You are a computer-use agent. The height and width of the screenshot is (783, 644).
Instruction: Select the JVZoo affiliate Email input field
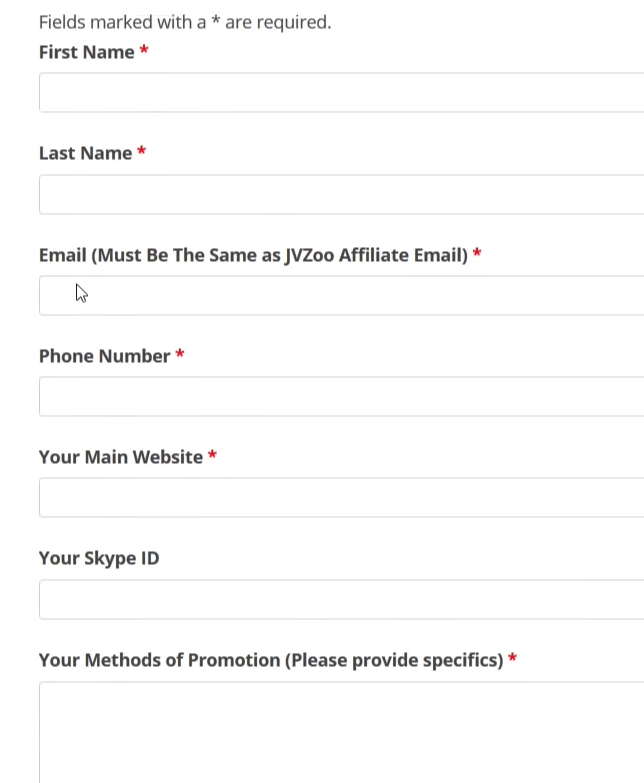[x=340, y=295]
